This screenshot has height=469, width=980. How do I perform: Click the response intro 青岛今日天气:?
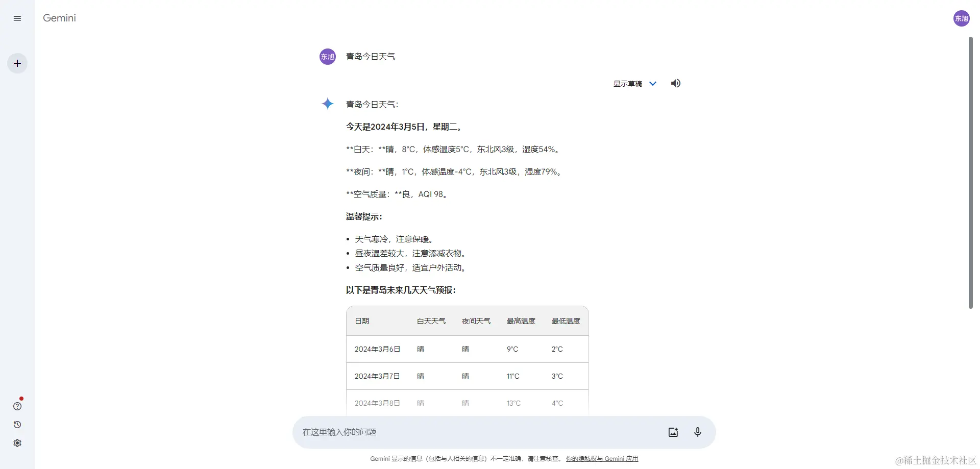pyautogui.click(x=372, y=105)
